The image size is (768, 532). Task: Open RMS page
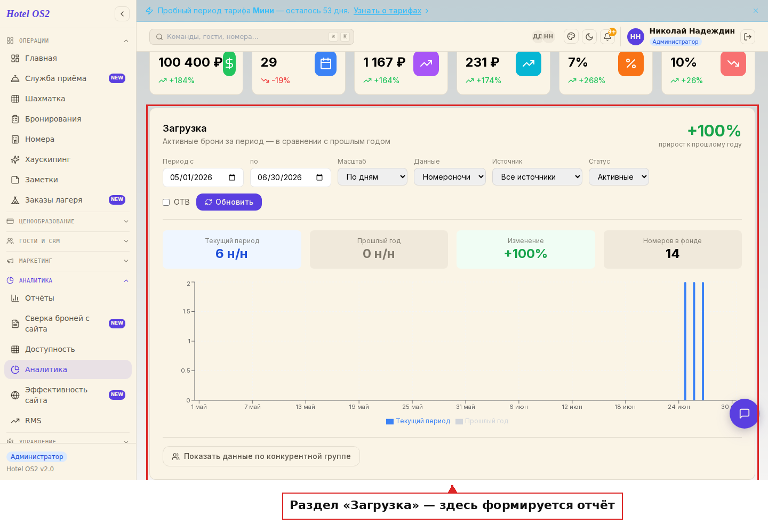68,421
